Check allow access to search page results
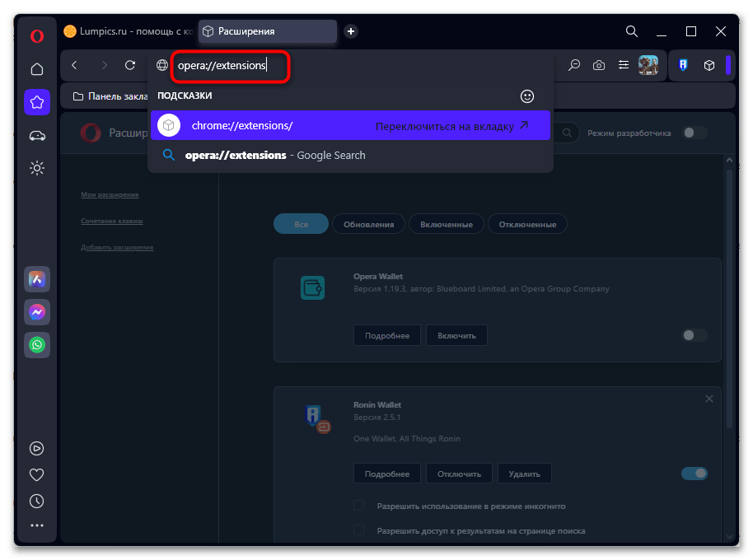 pyautogui.click(x=358, y=530)
